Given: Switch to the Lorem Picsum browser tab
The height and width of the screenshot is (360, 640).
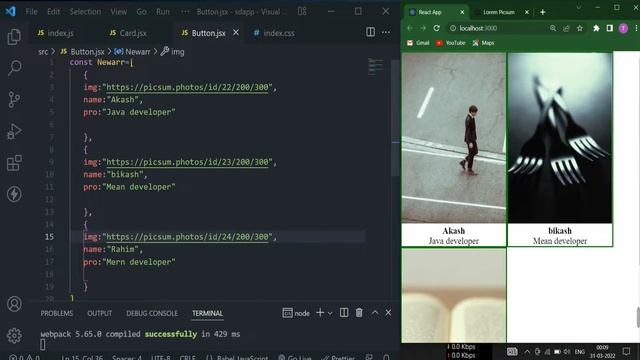Looking at the screenshot, I should click(499, 12).
